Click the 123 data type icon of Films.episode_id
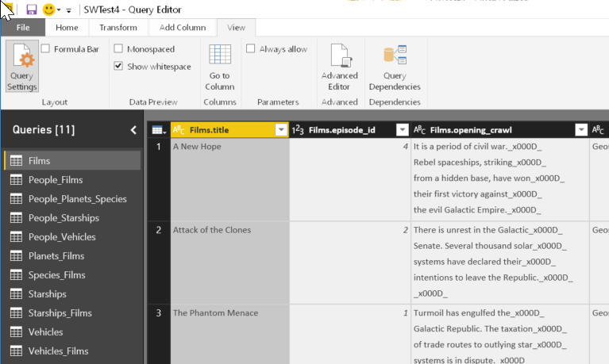The height and width of the screenshot is (364, 609). (298, 130)
